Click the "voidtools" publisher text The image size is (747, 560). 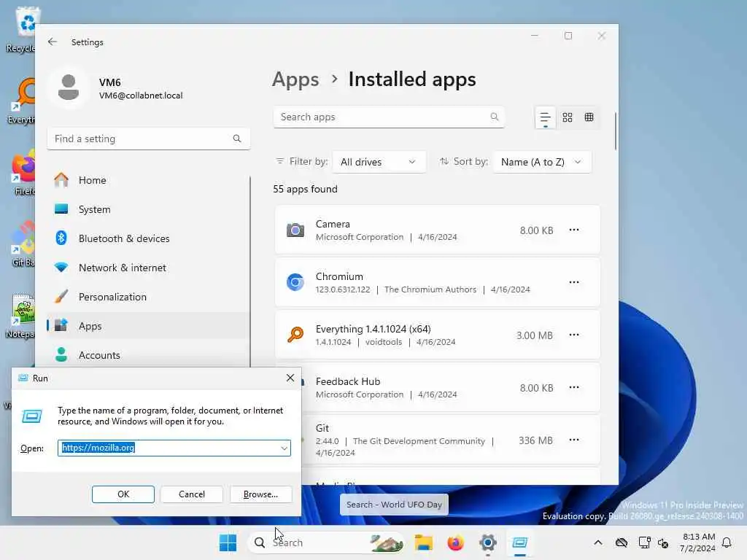coord(384,342)
